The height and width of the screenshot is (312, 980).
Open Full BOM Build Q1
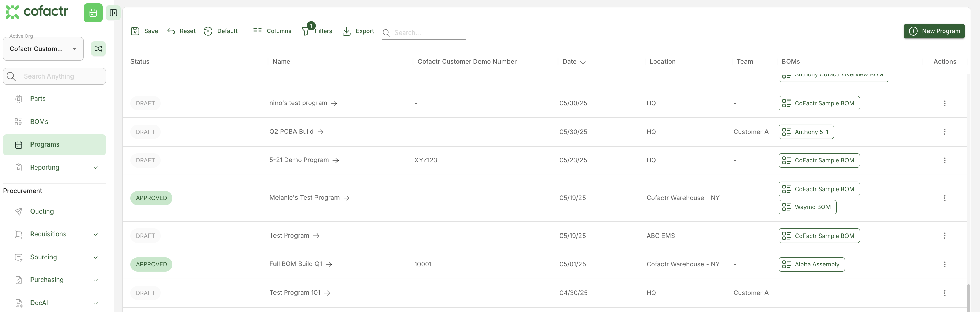click(301, 264)
